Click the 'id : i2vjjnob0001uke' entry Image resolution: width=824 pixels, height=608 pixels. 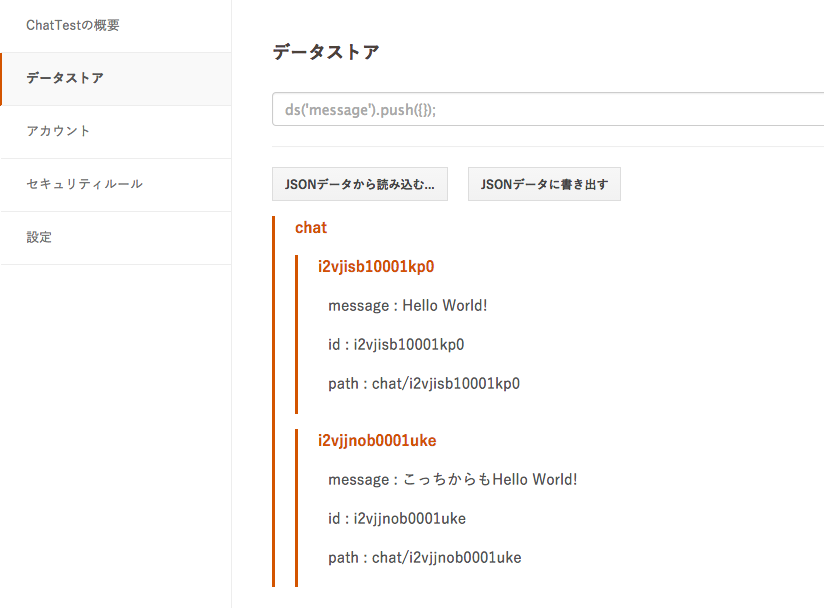[397, 518]
